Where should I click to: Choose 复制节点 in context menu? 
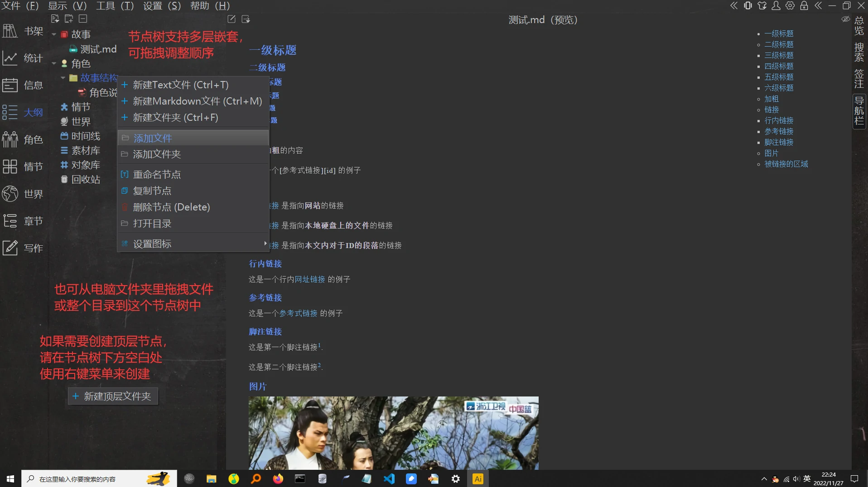(x=193, y=191)
